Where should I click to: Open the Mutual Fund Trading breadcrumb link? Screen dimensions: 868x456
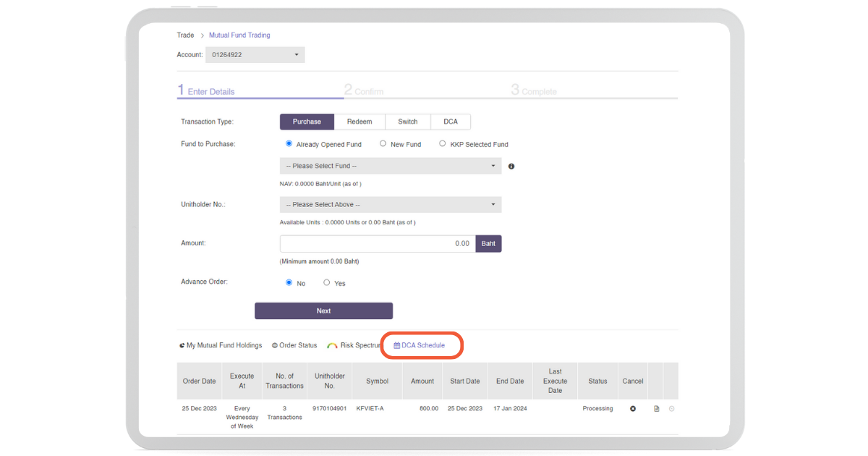tap(239, 35)
